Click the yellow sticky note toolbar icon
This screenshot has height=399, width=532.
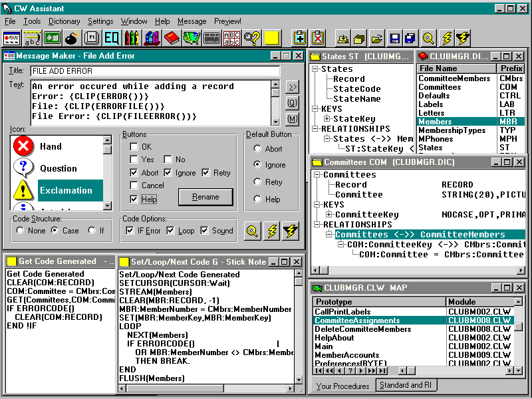(271, 38)
